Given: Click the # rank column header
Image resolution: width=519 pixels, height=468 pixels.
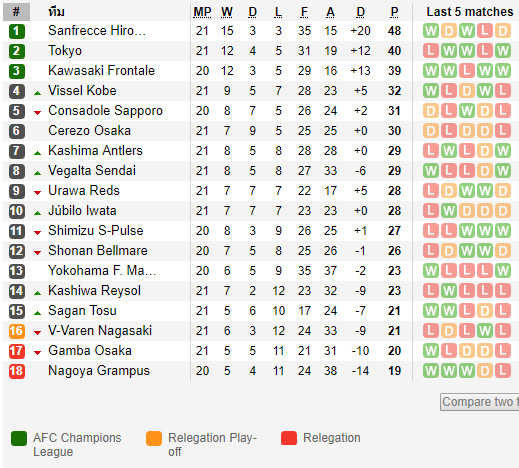Looking at the screenshot, I should tap(16, 12).
